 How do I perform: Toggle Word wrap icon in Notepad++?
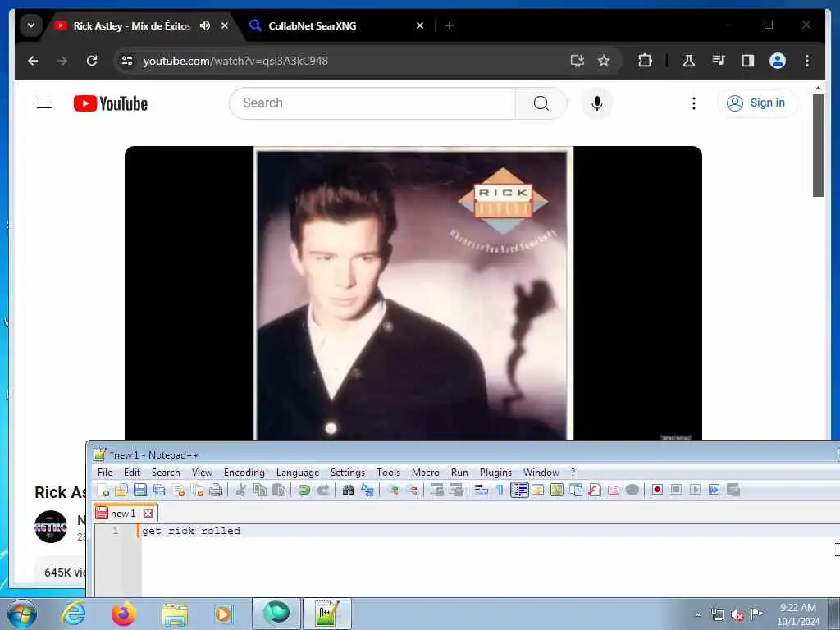481,490
